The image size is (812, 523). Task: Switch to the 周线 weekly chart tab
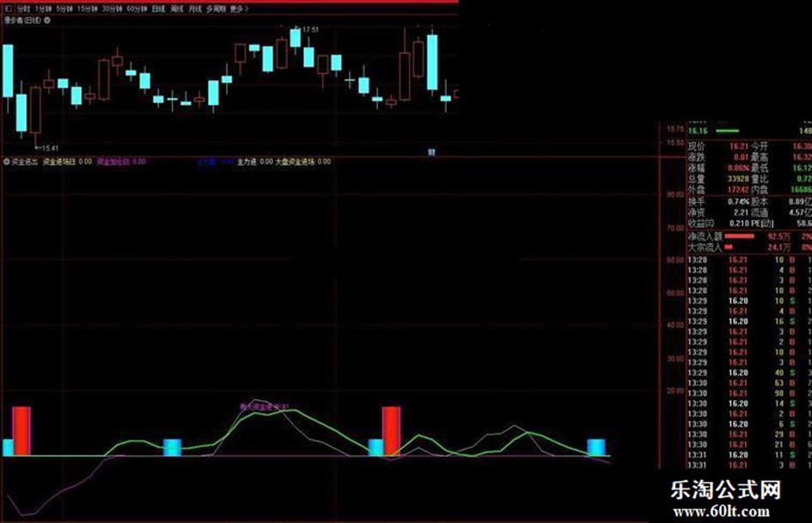(177, 9)
